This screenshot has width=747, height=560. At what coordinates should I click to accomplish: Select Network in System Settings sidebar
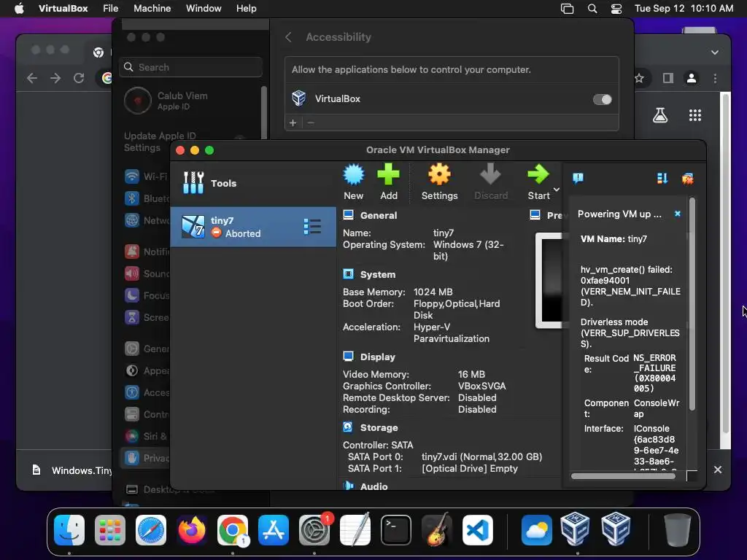coord(146,220)
